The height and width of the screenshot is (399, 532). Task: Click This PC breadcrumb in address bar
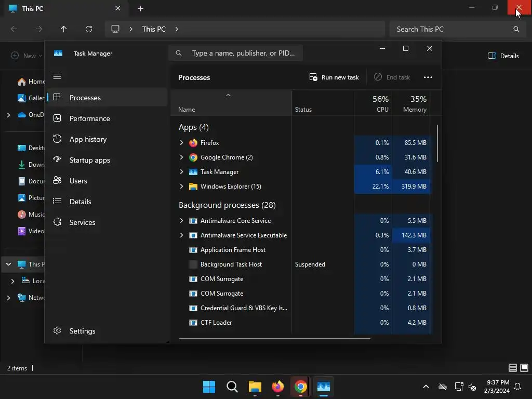[154, 29]
